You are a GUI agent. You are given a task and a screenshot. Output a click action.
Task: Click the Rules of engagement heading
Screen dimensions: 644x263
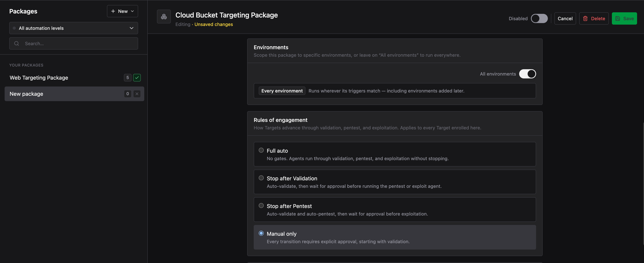click(x=280, y=120)
